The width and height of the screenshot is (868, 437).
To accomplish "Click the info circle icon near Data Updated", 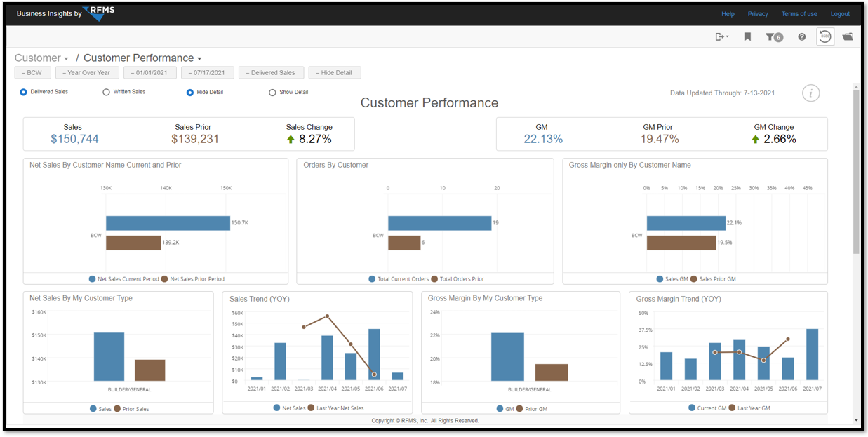I will [x=811, y=93].
